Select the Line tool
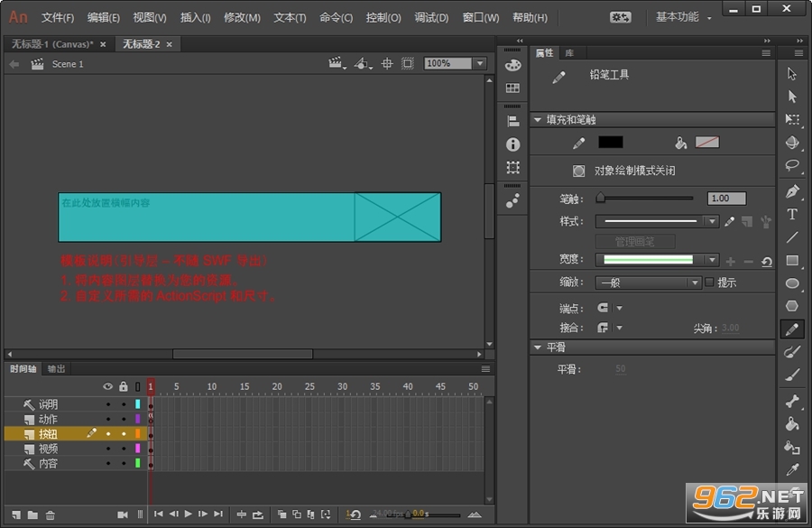 point(792,237)
